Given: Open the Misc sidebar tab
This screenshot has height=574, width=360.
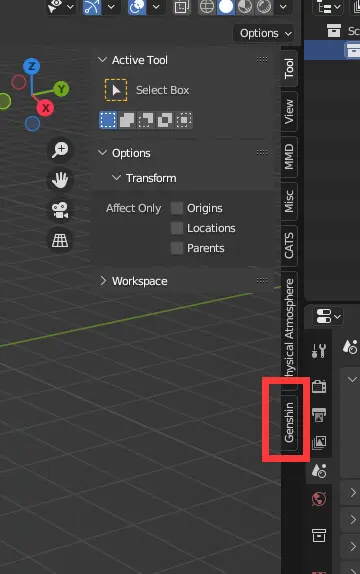Looking at the screenshot, I should pyautogui.click(x=289, y=201).
